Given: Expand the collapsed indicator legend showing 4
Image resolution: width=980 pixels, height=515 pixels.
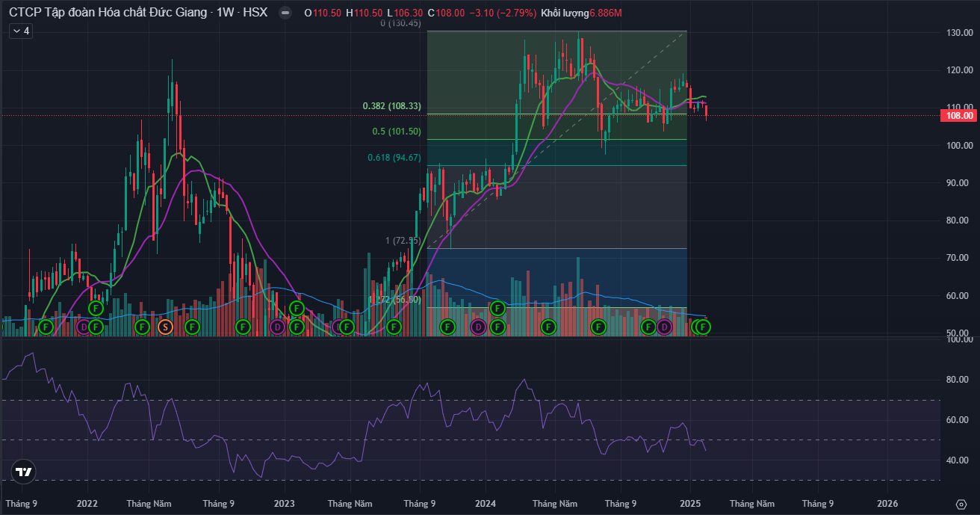Looking at the screenshot, I should coord(20,31).
